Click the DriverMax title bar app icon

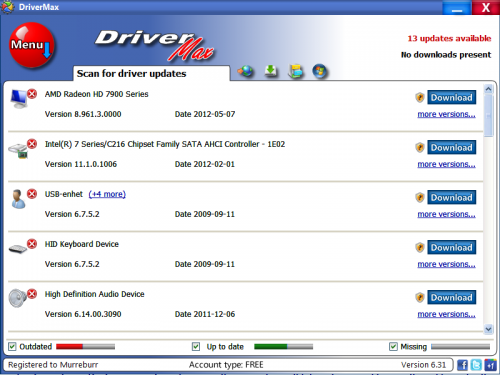point(7,7)
